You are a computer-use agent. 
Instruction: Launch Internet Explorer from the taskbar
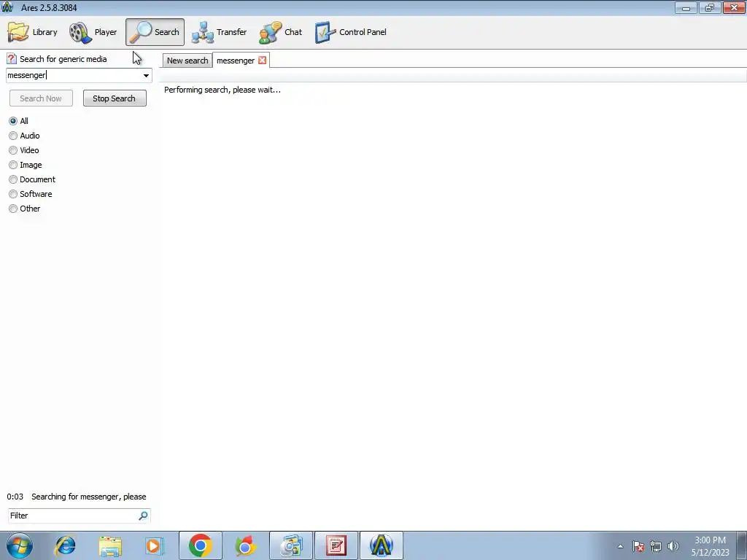pyautogui.click(x=65, y=545)
